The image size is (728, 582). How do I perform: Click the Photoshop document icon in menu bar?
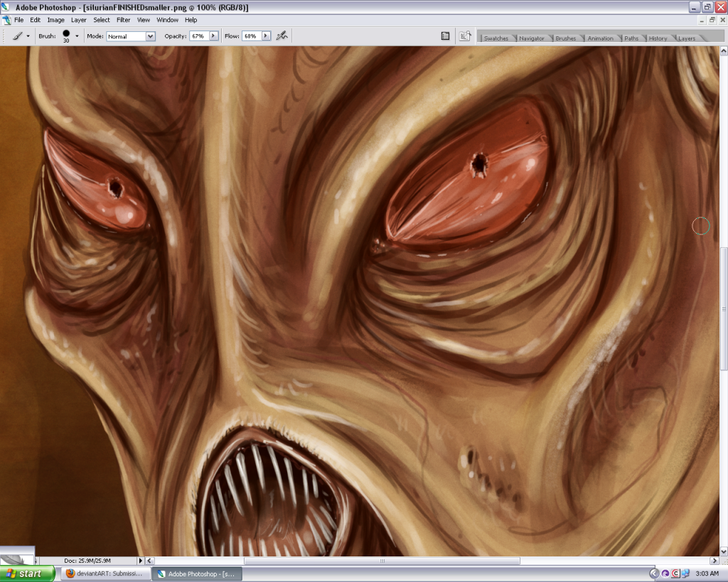pos(6,20)
